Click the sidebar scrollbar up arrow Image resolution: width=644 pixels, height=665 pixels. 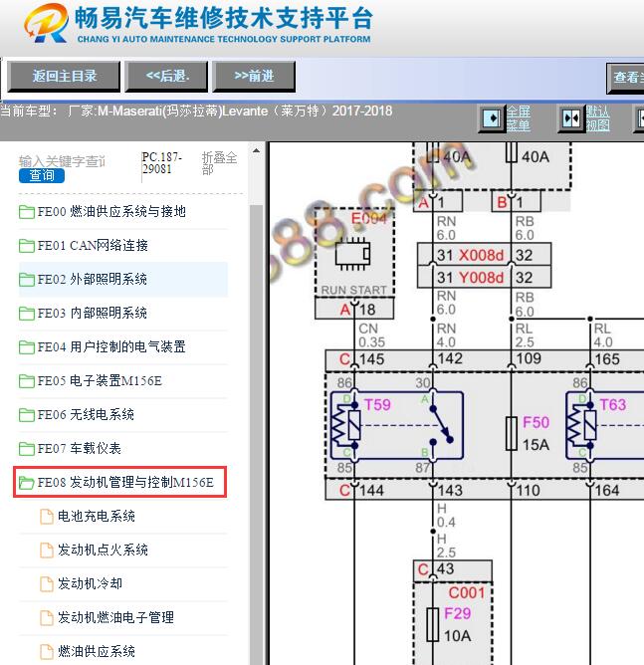click(256, 151)
